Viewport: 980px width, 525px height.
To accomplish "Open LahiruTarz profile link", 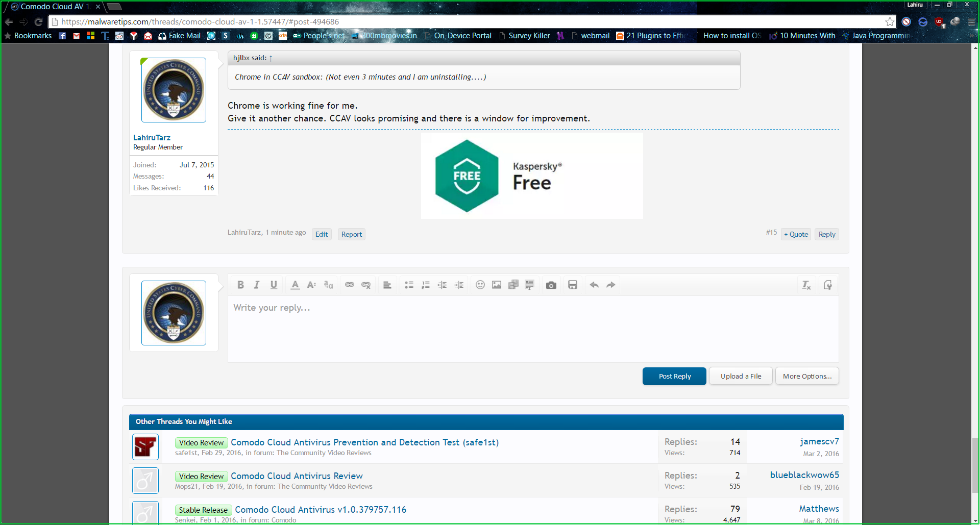I will pyautogui.click(x=152, y=138).
